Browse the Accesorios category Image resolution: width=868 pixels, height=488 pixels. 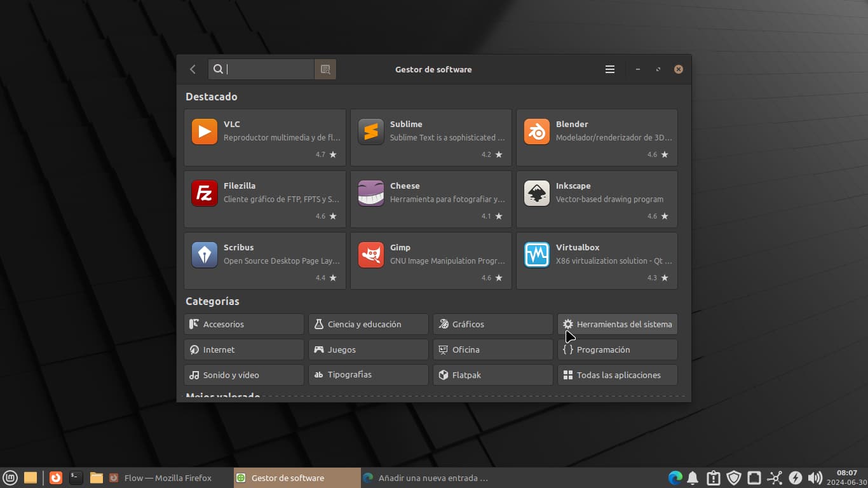[x=244, y=324]
